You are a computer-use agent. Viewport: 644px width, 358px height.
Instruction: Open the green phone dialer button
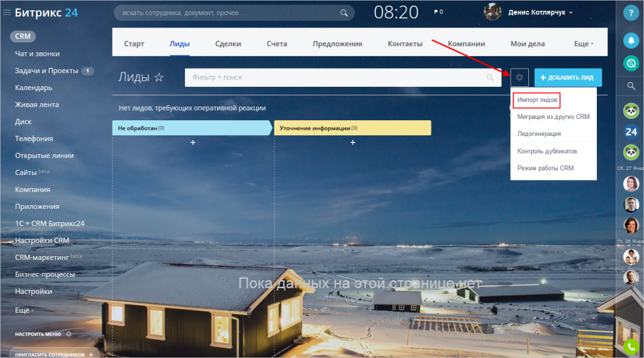click(631, 347)
